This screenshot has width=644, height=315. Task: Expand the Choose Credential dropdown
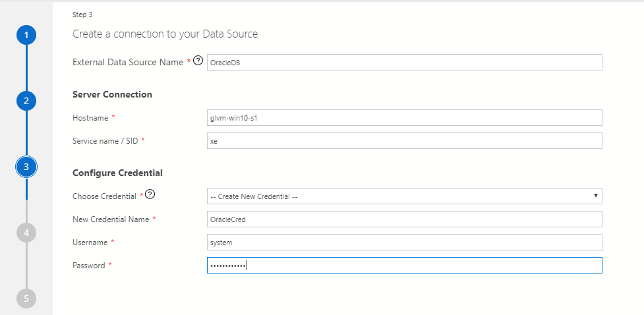coord(404,196)
